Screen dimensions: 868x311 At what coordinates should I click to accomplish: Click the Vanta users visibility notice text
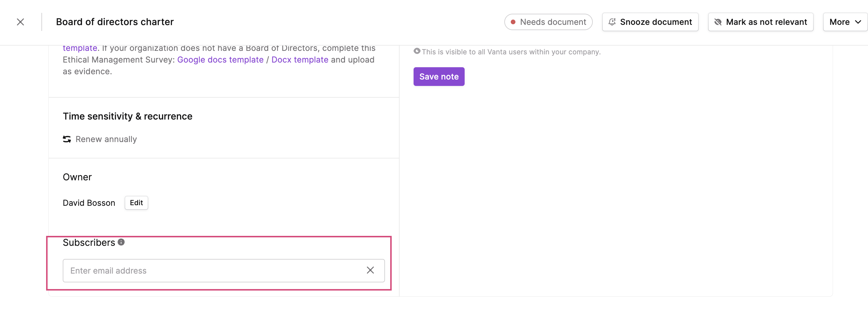[x=511, y=52]
